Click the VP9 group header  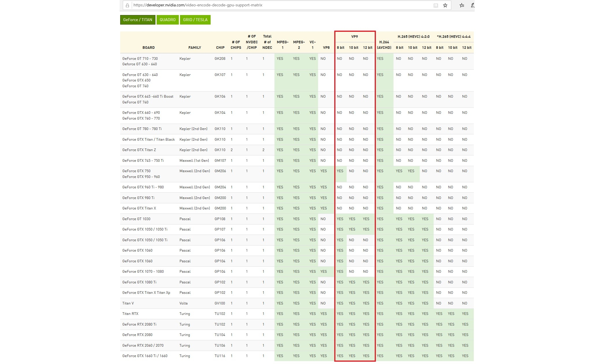click(354, 37)
